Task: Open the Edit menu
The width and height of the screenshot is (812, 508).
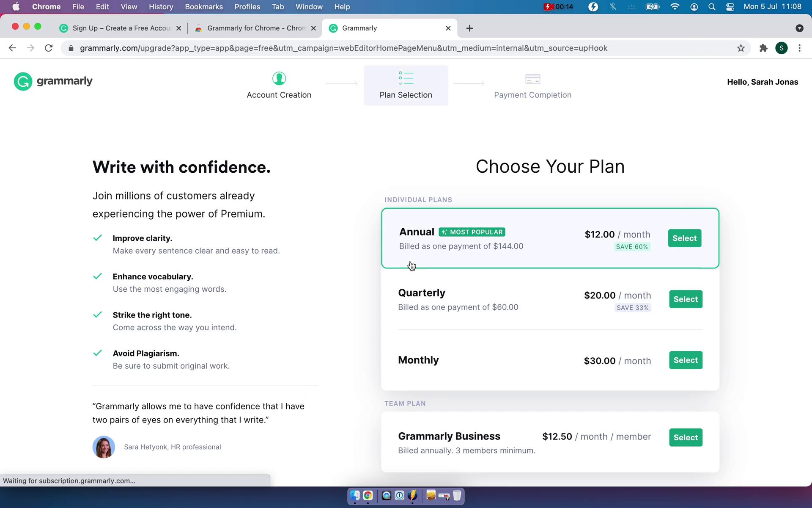Action: pyautogui.click(x=102, y=7)
